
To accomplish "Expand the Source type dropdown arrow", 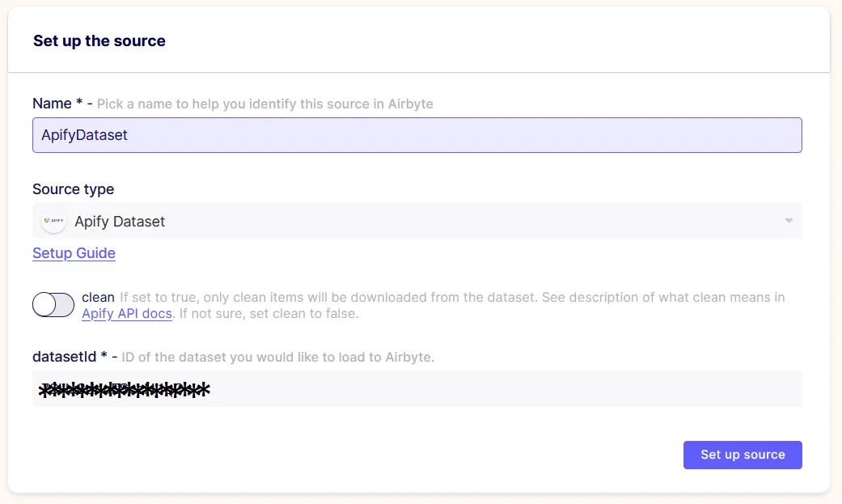I will 789,221.
